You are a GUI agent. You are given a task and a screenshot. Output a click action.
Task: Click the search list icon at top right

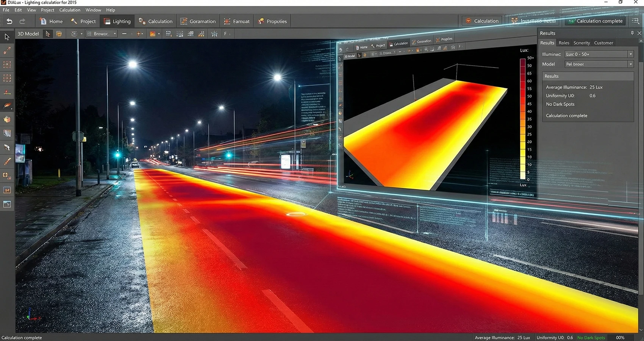click(x=635, y=21)
